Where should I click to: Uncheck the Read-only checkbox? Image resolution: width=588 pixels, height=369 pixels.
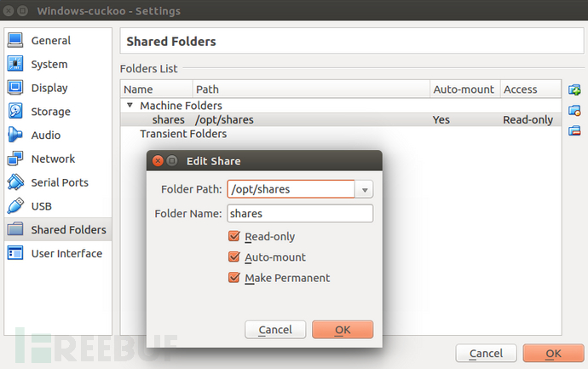[234, 237]
